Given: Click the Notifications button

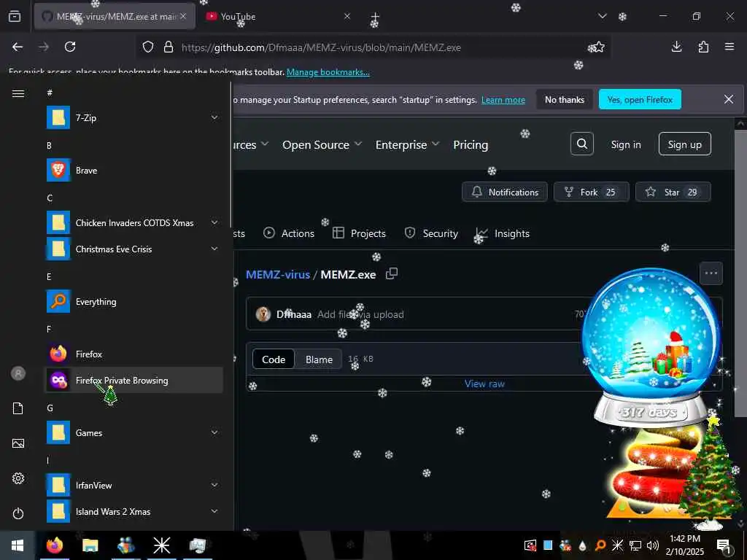Looking at the screenshot, I should point(505,192).
